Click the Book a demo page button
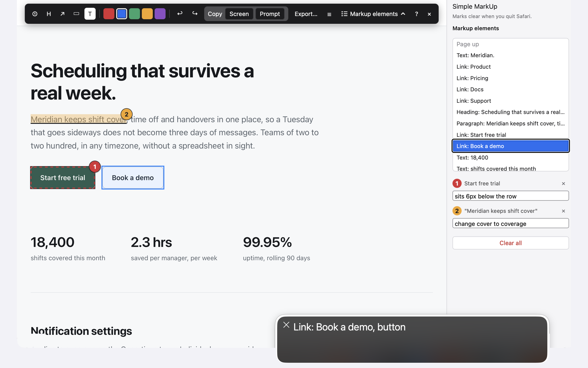Screen dimensions: 588x368 tap(133, 178)
